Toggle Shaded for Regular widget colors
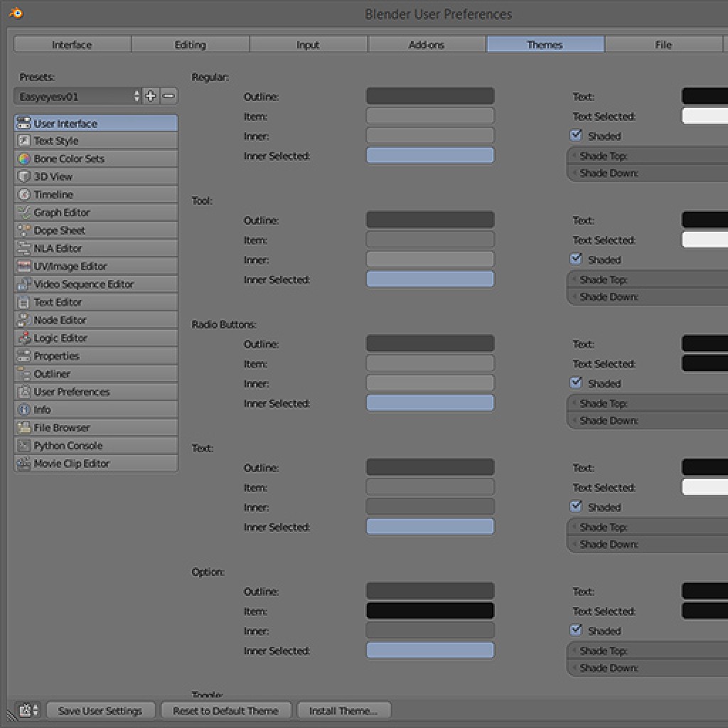Screen dimensions: 728x728 [576, 135]
